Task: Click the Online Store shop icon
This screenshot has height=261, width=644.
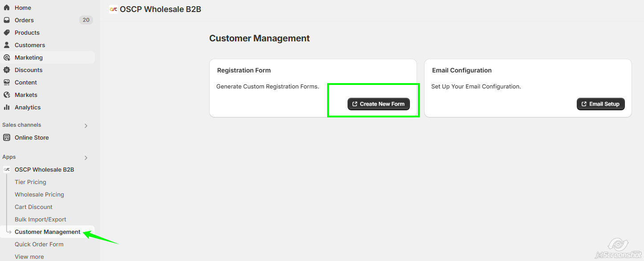Action: (7, 137)
